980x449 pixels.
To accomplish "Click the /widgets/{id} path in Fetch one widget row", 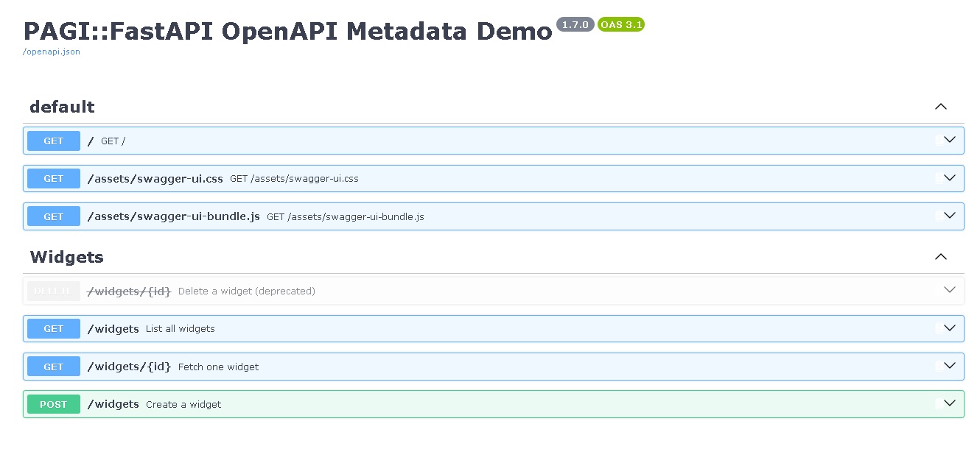I will 129,367.
